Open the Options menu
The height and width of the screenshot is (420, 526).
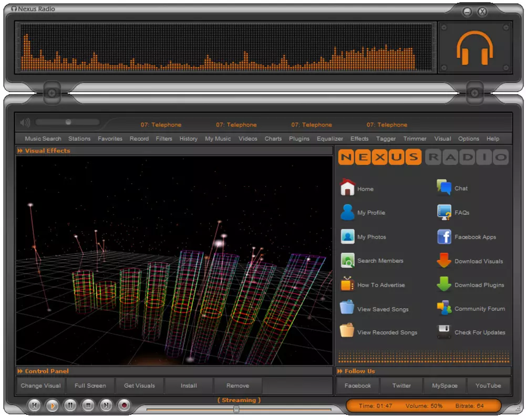469,139
